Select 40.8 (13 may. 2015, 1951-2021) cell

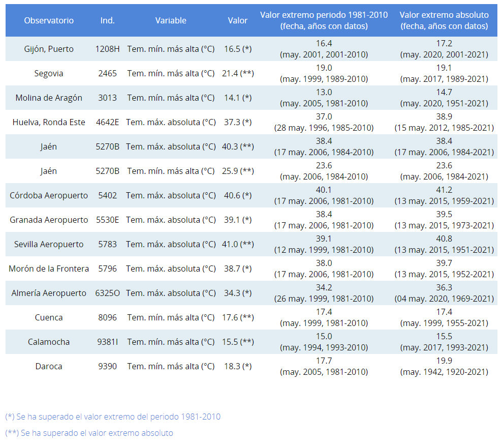click(444, 245)
